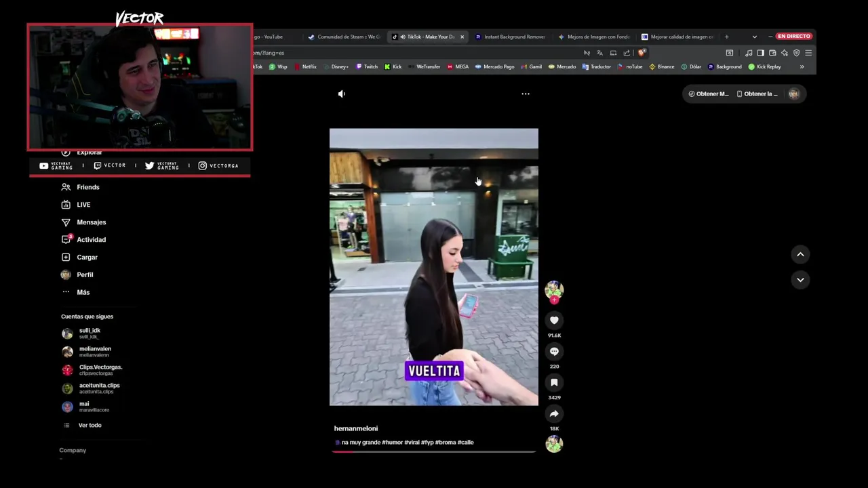Toggle the browser sidebar panel icon

[761, 53]
